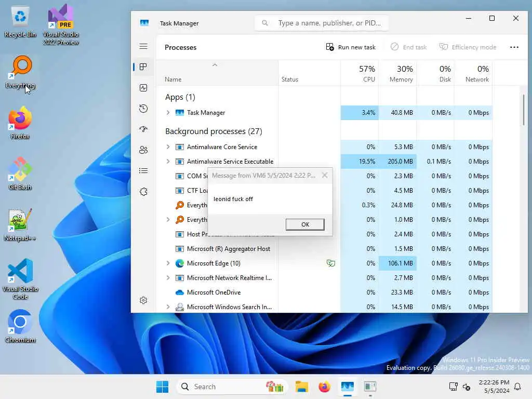Open the Git Bash desktop shortcut
Screen dimensions: 532x399
click(20, 174)
